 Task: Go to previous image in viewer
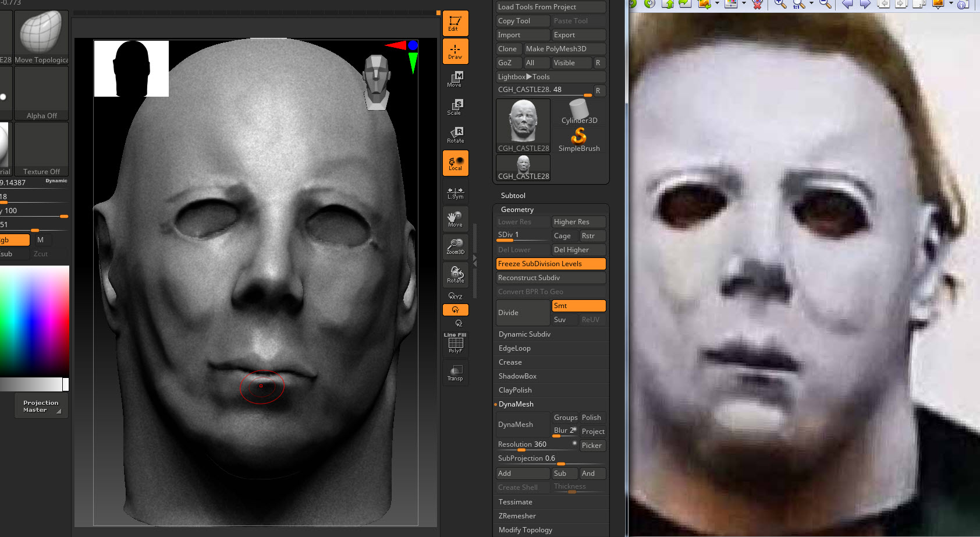click(847, 4)
